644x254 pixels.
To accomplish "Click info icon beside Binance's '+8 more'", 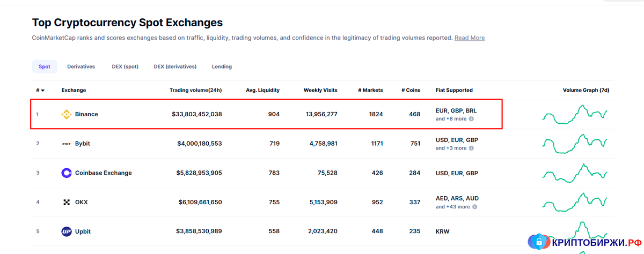I will [x=471, y=119].
